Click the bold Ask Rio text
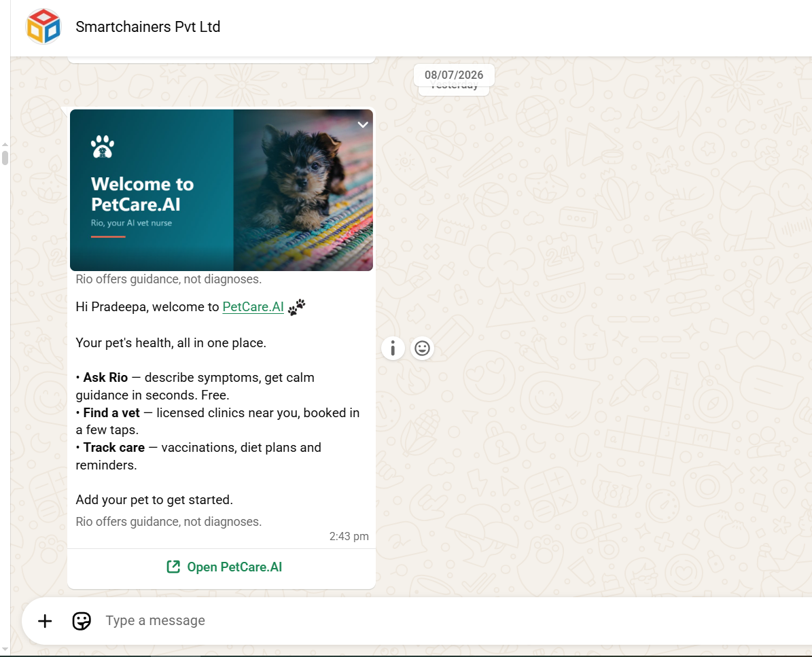812x657 pixels. point(105,378)
